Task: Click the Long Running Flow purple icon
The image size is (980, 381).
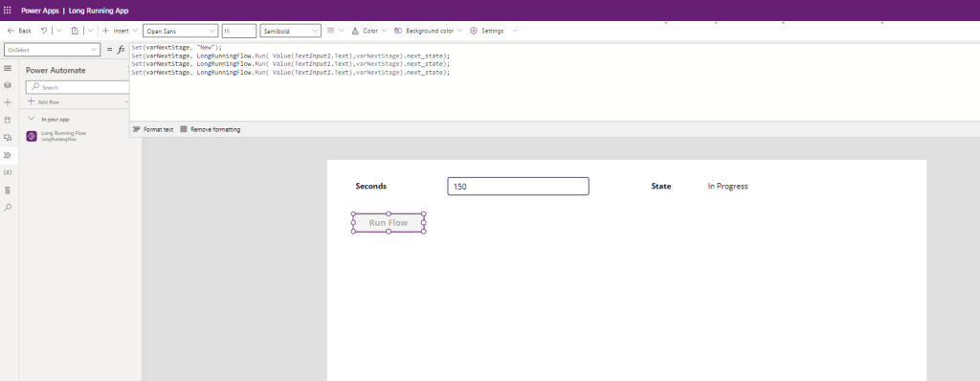Action: (32, 136)
